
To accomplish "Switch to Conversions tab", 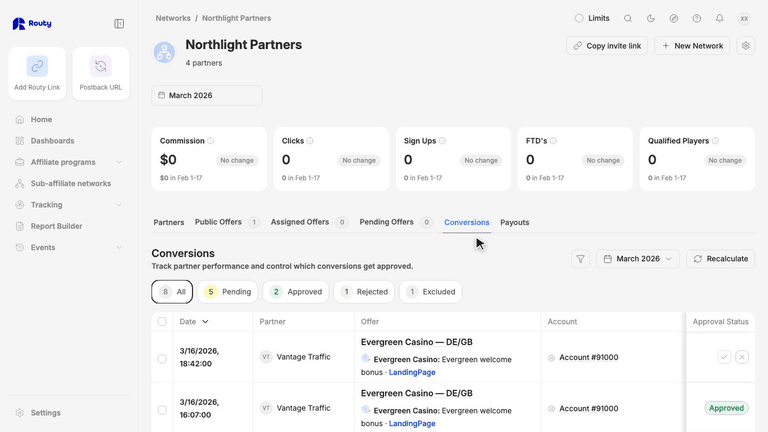I will pos(467,222).
